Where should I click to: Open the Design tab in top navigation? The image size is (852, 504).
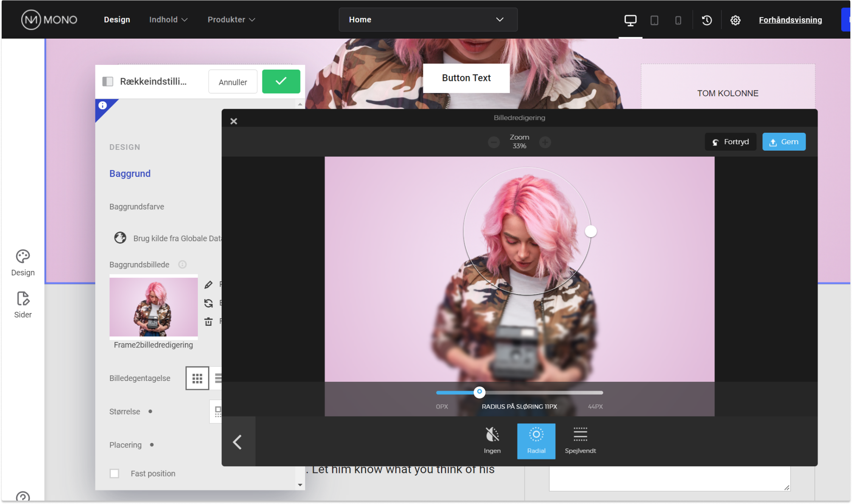[x=117, y=20]
